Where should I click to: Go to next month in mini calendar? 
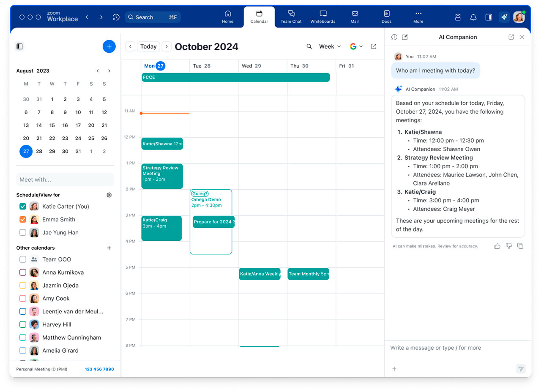click(109, 71)
